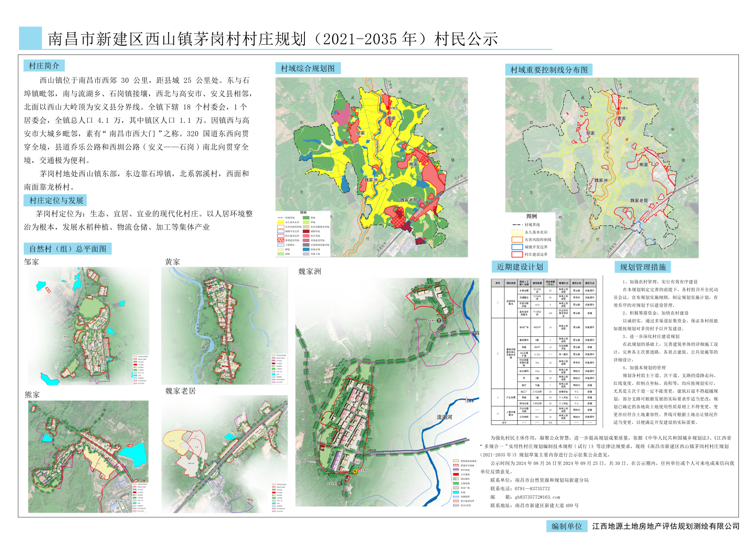Click the 村域重要控制线分布图 map title label
This screenshot has width=756, height=535.
(x=549, y=70)
